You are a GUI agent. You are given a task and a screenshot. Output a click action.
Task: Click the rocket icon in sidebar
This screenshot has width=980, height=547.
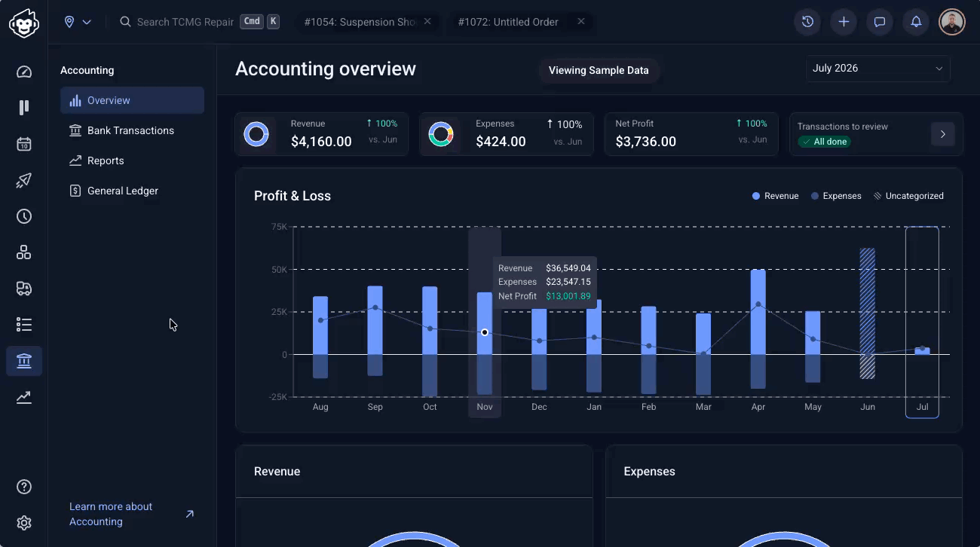pyautogui.click(x=24, y=180)
